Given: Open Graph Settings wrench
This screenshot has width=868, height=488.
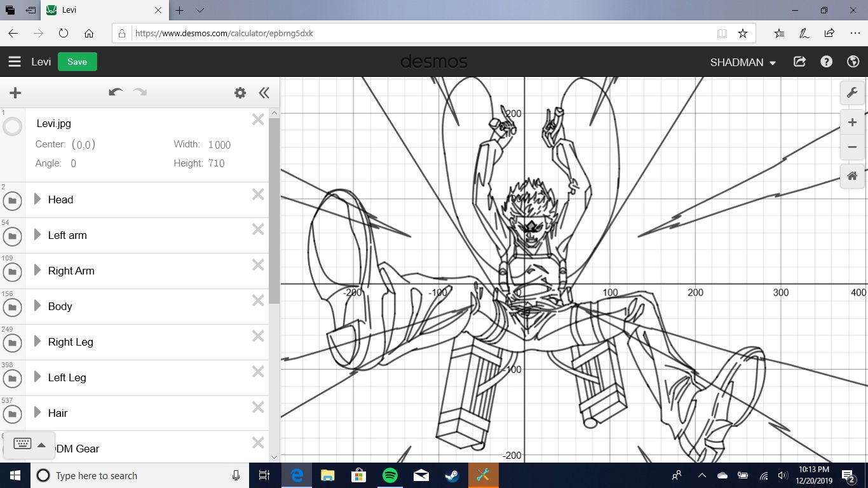Looking at the screenshot, I should [x=852, y=93].
